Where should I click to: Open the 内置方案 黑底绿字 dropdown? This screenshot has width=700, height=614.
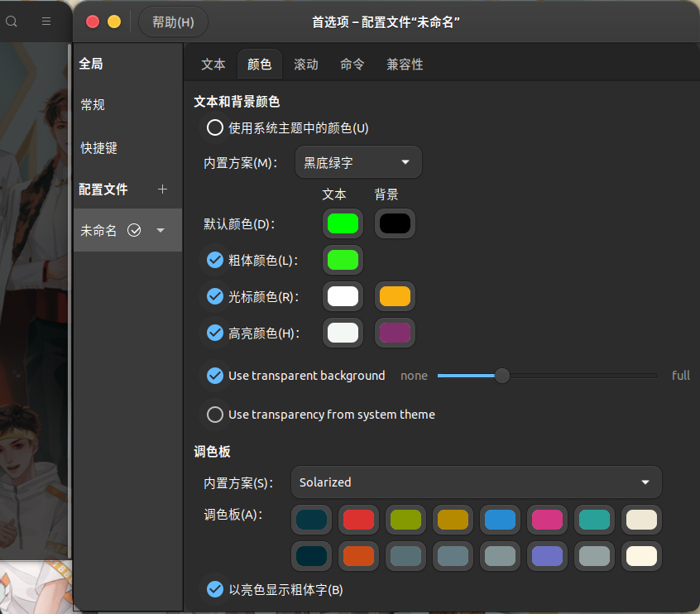click(x=358, y=162)
